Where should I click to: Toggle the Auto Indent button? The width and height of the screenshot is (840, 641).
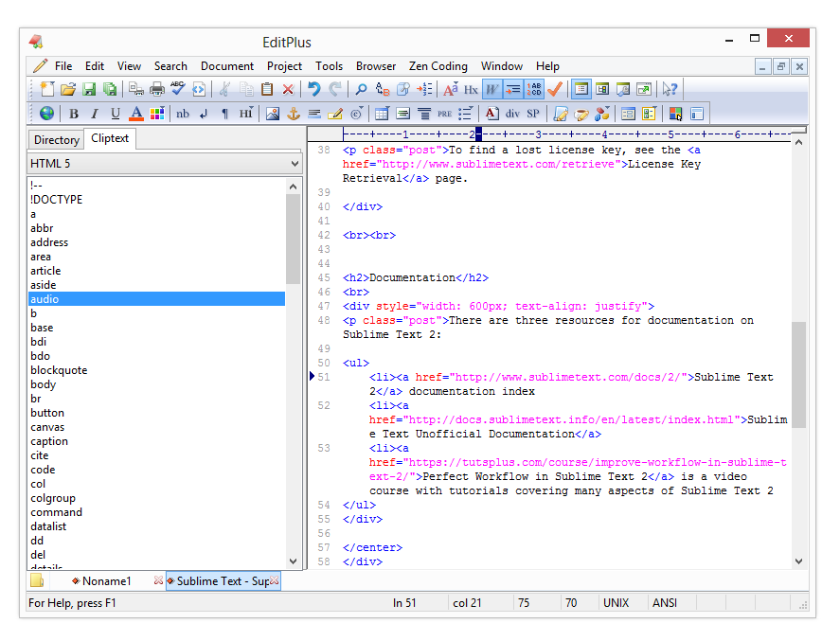coord(513,89)
